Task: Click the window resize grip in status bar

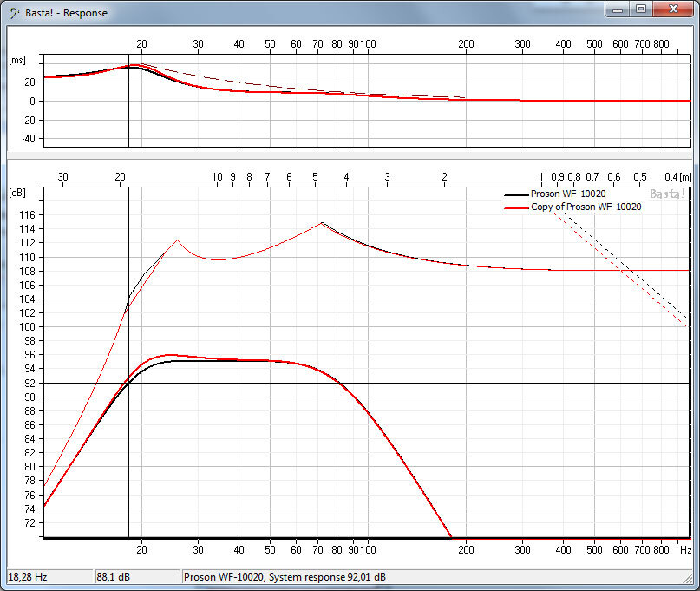Action: (688, 578)
